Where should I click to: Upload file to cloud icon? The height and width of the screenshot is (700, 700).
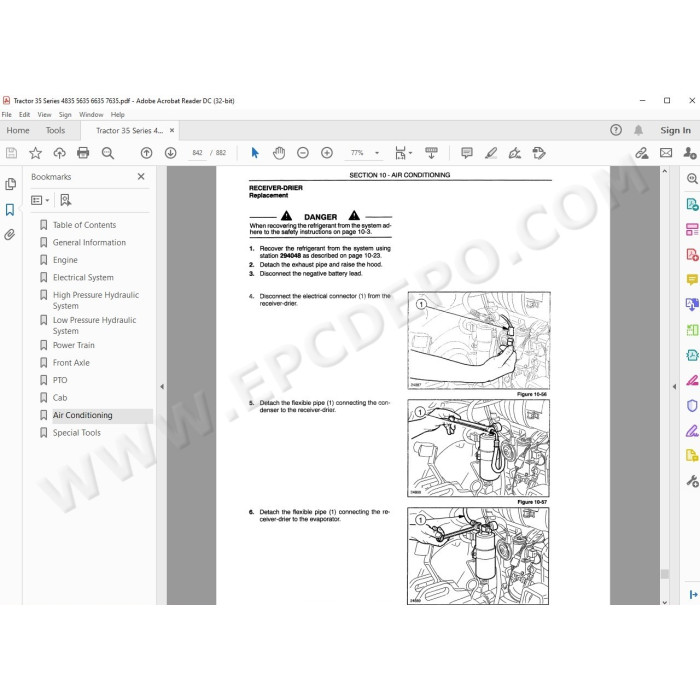59,153
